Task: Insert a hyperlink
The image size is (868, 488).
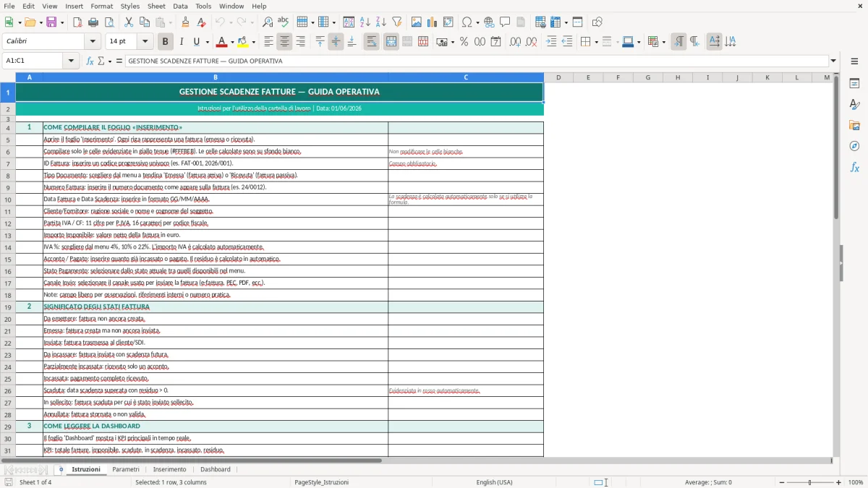Action: [x=489, y=22]
